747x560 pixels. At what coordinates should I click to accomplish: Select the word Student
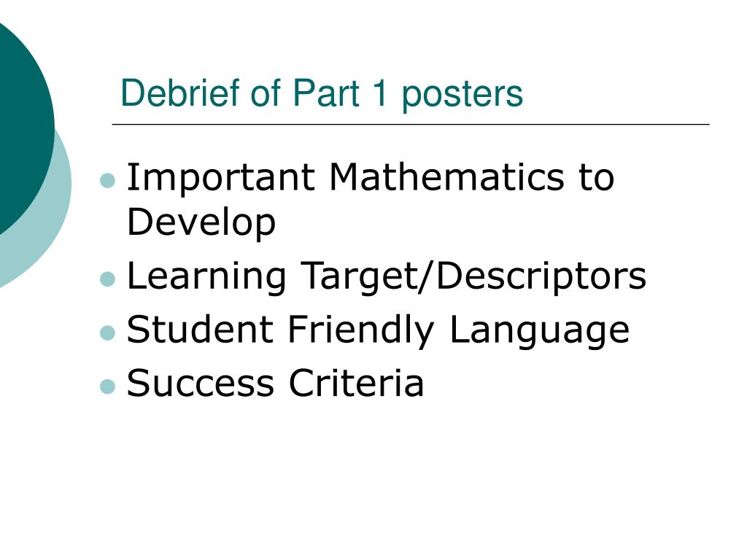point(200,330)
